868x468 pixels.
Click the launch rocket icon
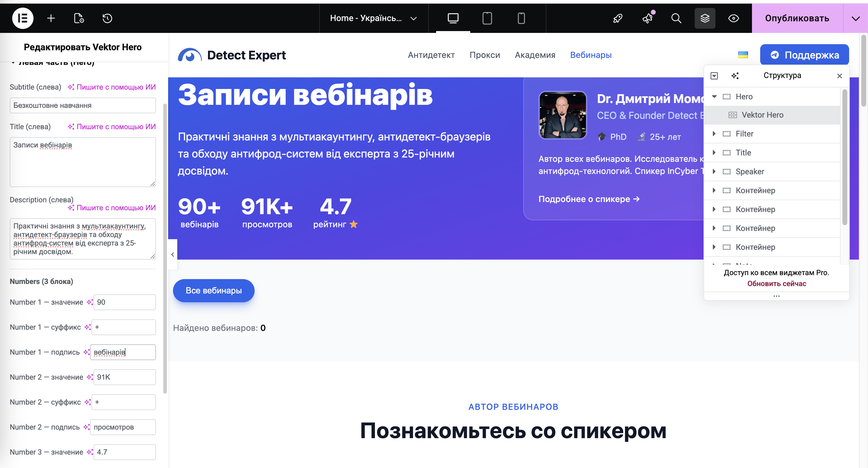click(x=617, y=19)
